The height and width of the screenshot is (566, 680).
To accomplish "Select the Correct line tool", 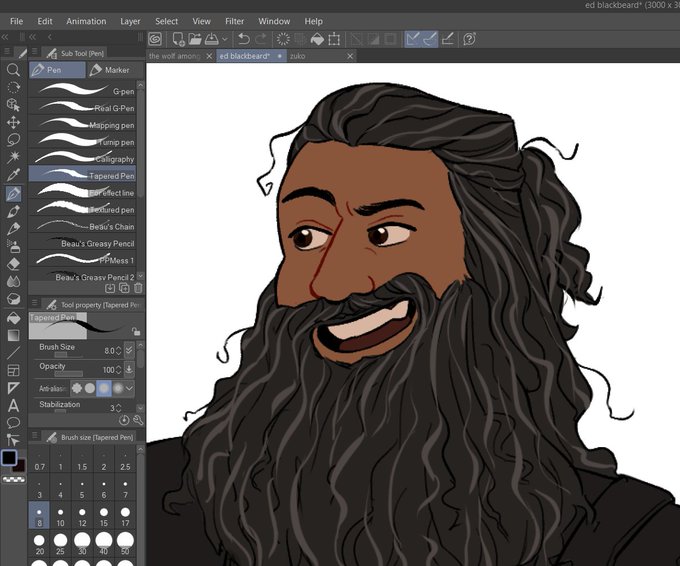I will pos(13,440).
